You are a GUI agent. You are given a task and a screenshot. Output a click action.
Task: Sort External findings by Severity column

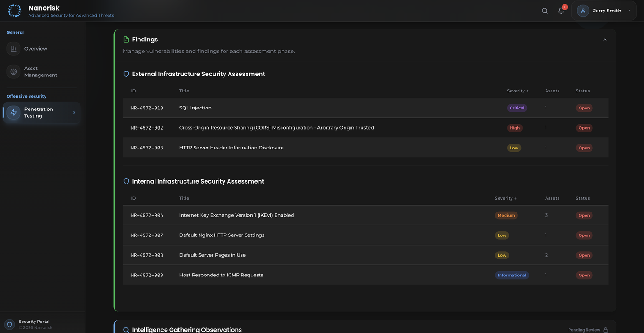click(x=517, y=91)
